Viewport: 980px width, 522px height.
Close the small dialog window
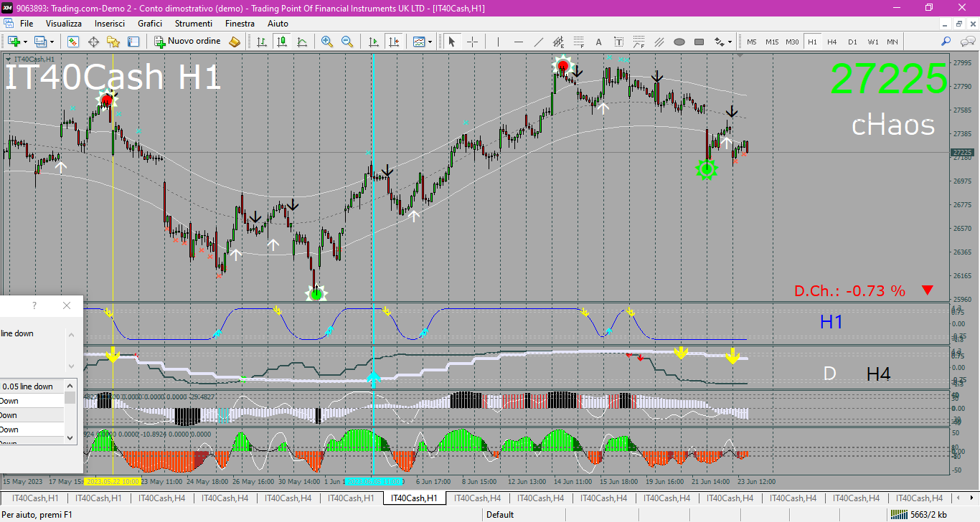point(67,305)
